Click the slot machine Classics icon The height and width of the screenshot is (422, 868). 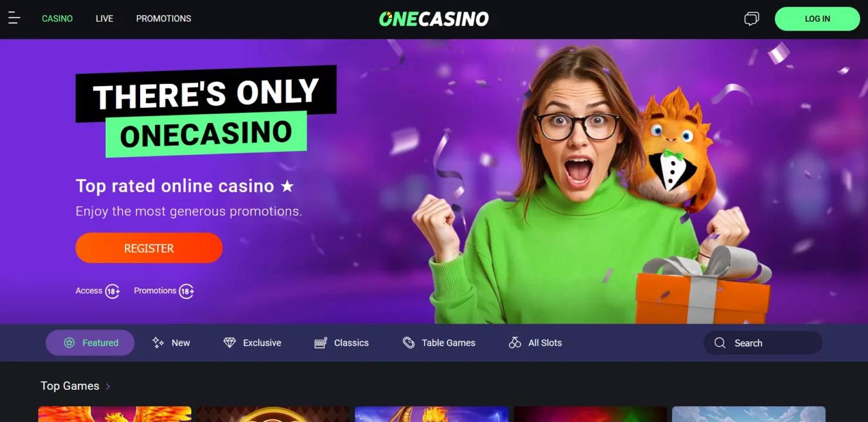[320, 343]
